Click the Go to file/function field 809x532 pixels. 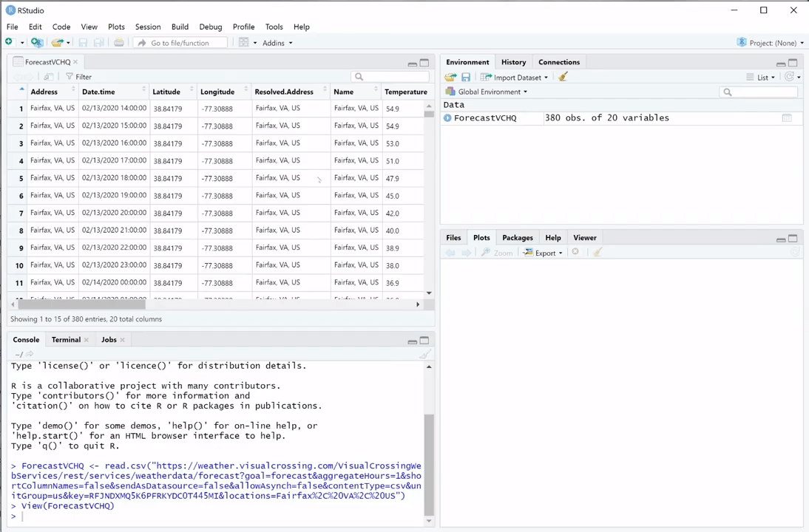(x=180, y=43)
